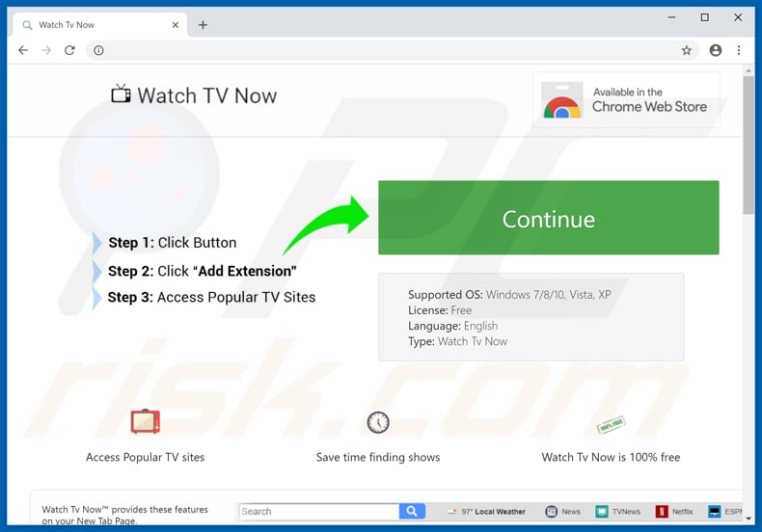Image resolution: width=762 pixels, height=532 pixels.
Task: Click 'Watch Tv Now is 100% free' caption
Action: pyautogui.click(x=611, y=457)
